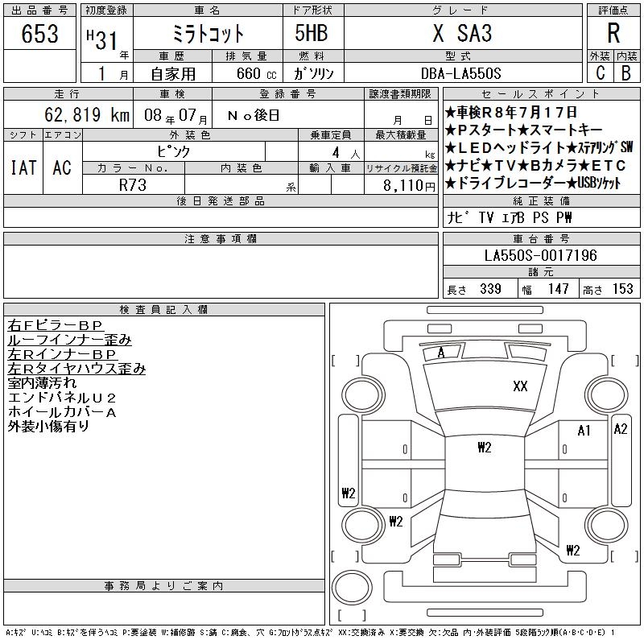Click the 後日発送部品 section header
The image size is (644, 644).
coord(221,200)
